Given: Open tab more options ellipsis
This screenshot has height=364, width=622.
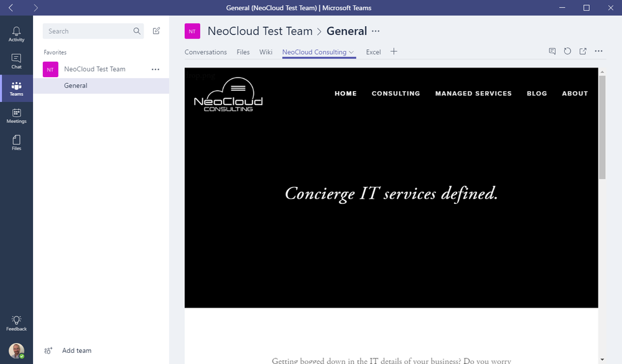Looking at the screenshot, I should [598, 51].
